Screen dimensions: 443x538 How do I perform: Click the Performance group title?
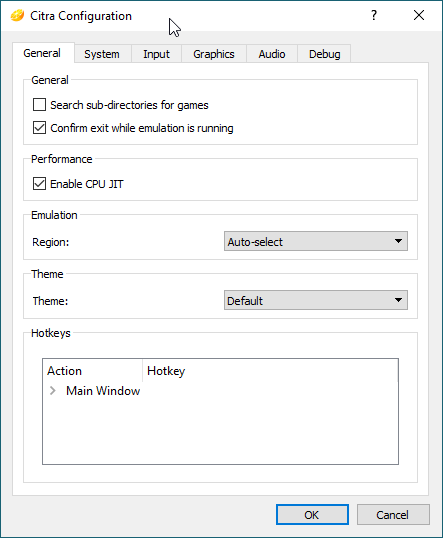click(x=62, y=159)
